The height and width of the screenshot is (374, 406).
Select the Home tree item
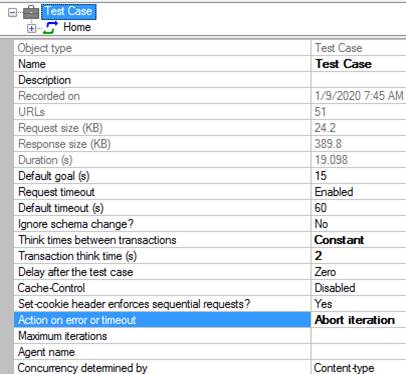tap(77, 27)
